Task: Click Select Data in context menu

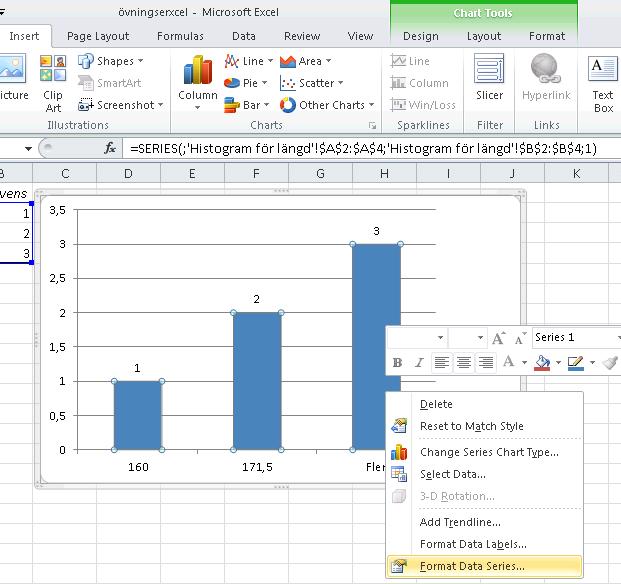Action: (x=484, y=474)
